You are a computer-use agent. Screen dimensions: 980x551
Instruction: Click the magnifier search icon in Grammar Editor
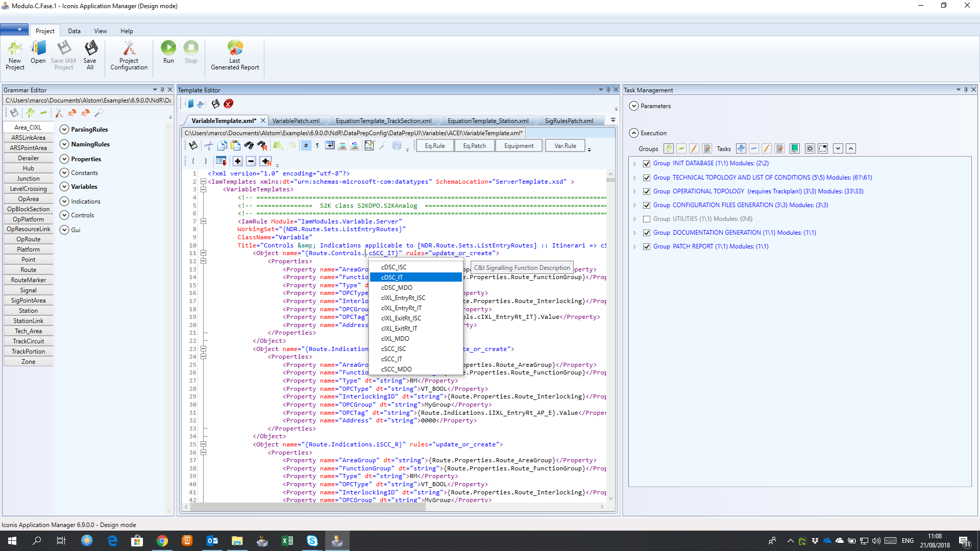point(99,113)
